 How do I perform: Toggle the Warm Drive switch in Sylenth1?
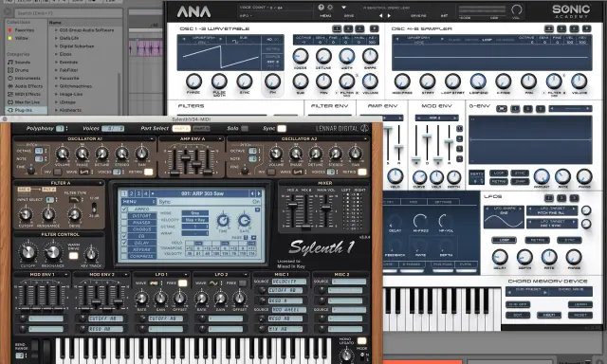(73, 256)
